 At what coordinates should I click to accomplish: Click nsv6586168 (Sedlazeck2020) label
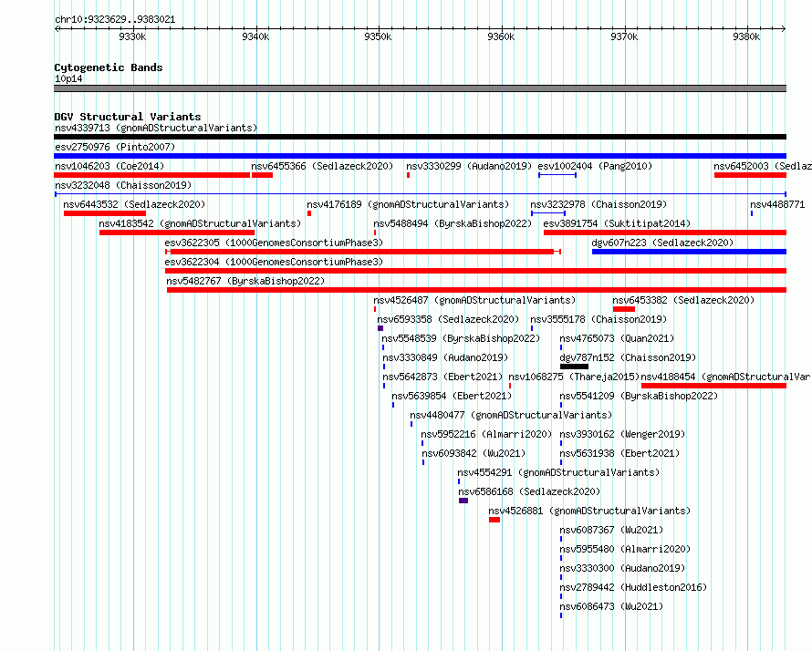click(x=529, y=491)
